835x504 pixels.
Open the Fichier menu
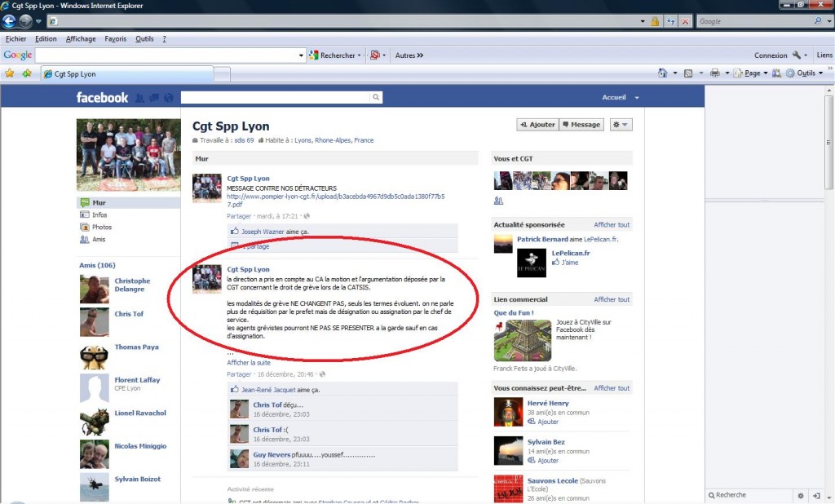(x=16, y=38)
